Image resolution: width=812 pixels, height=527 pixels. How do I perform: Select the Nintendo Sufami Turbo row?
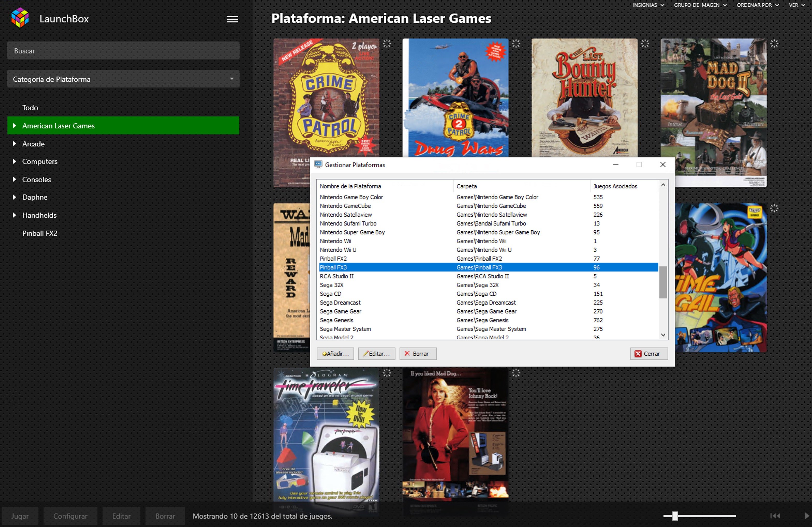click(489, 223)
